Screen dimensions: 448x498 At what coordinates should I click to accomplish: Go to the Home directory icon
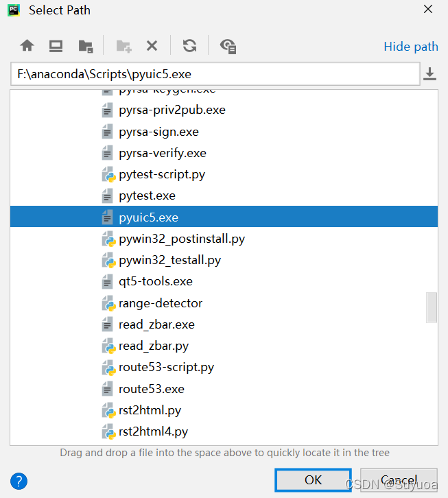[27, 46]
